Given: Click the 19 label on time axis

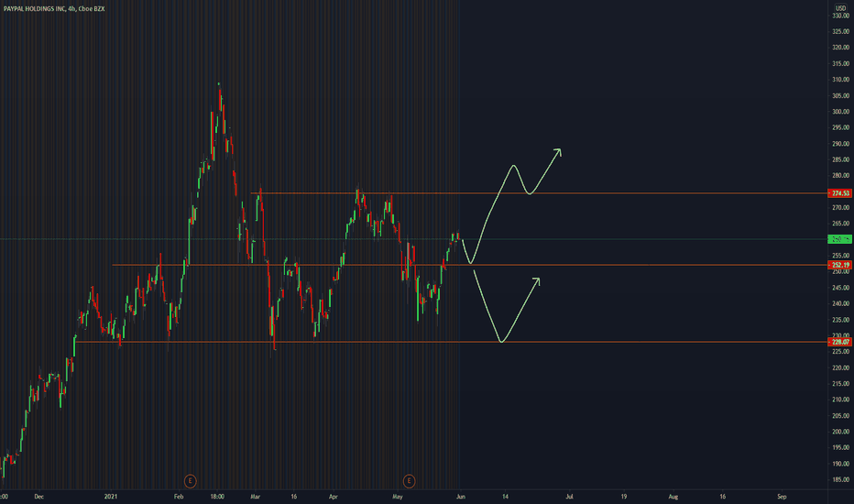Looking at the screenshot, I should 624,497.
